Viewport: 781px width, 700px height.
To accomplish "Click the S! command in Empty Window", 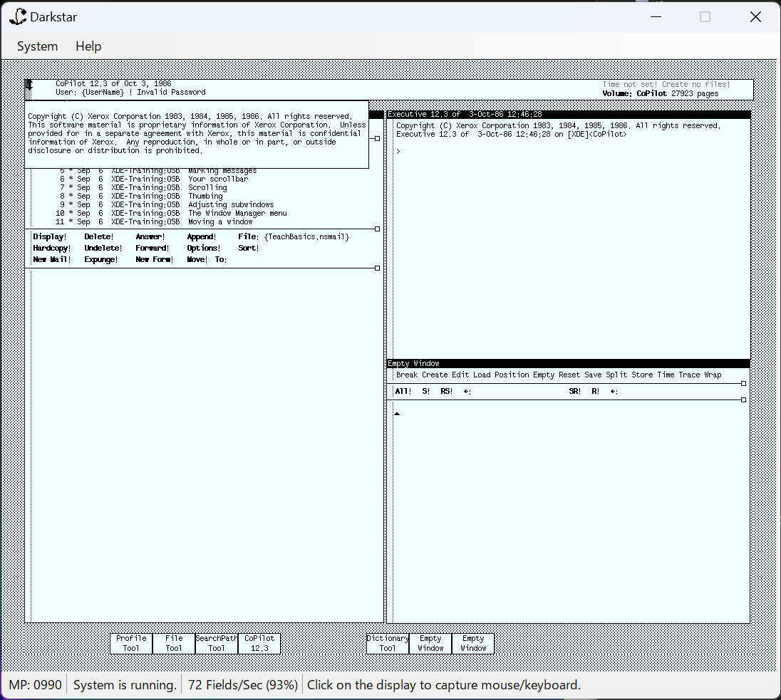I will tap(426, 392).
